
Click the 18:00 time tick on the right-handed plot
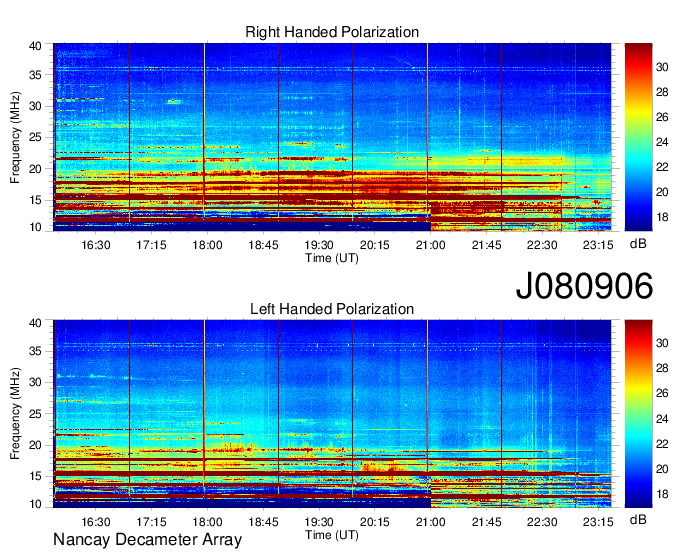coord(207,245)
